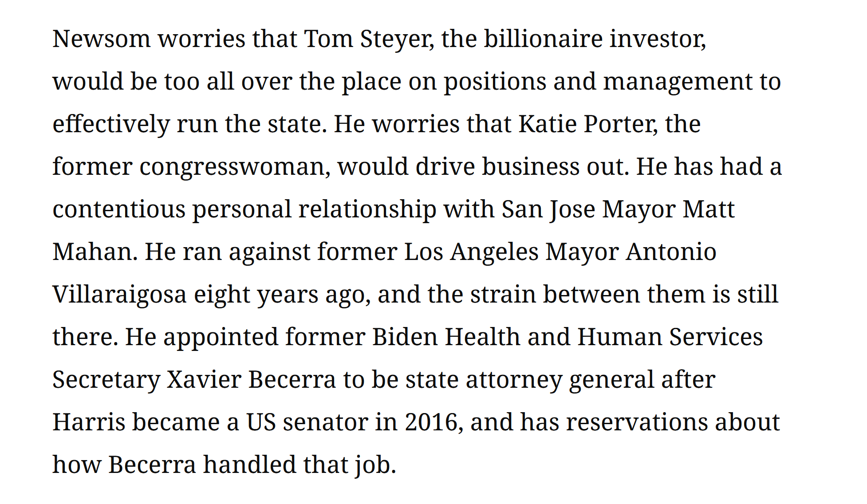Click the word 'contentious'
Screen dimensions: 867x504
pyautogui.click(x=119, y=209)
